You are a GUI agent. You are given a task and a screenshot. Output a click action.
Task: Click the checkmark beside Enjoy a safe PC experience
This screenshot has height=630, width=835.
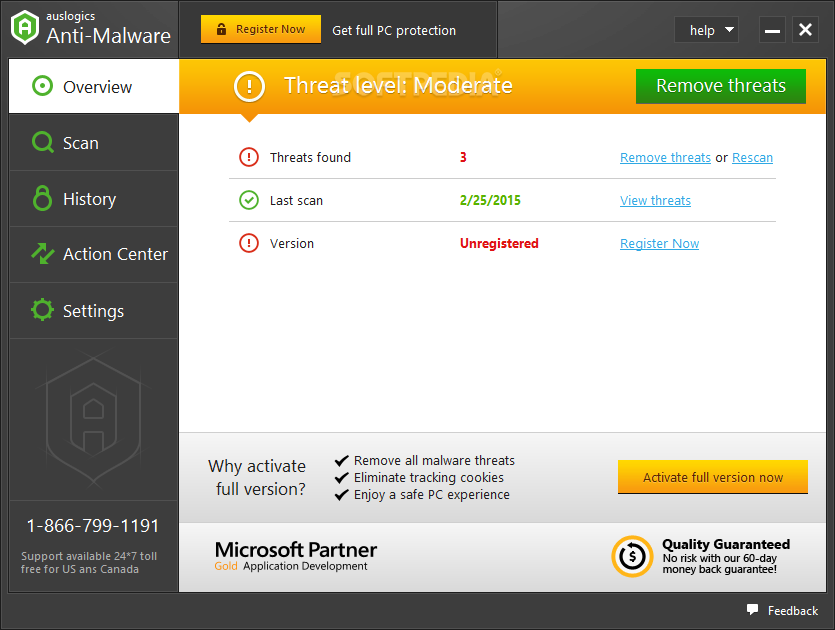click(341, 495)
